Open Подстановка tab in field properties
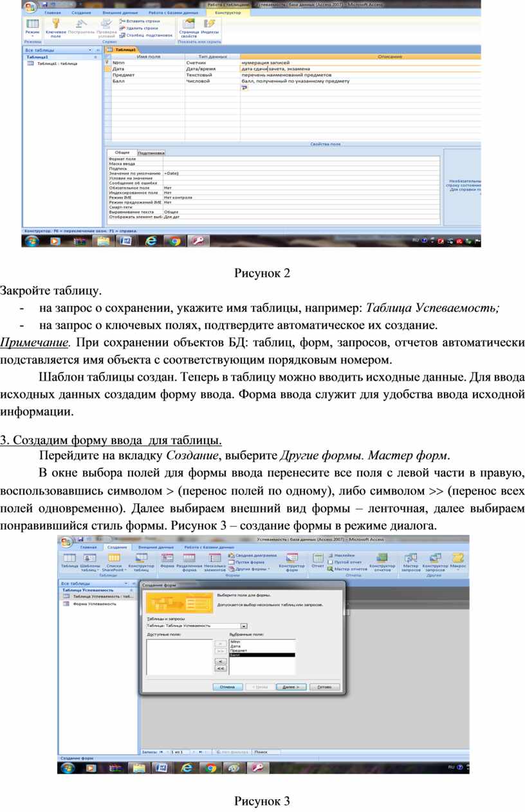The width and height of the screenshot is (525, 812). (151, 153)
